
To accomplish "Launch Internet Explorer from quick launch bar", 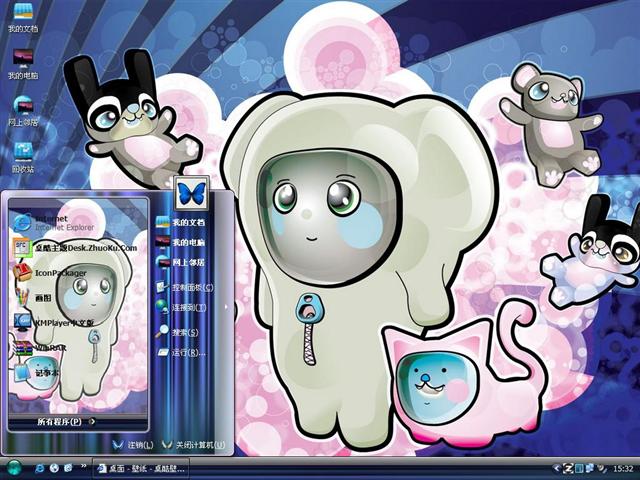I will [x=40, y=468].
